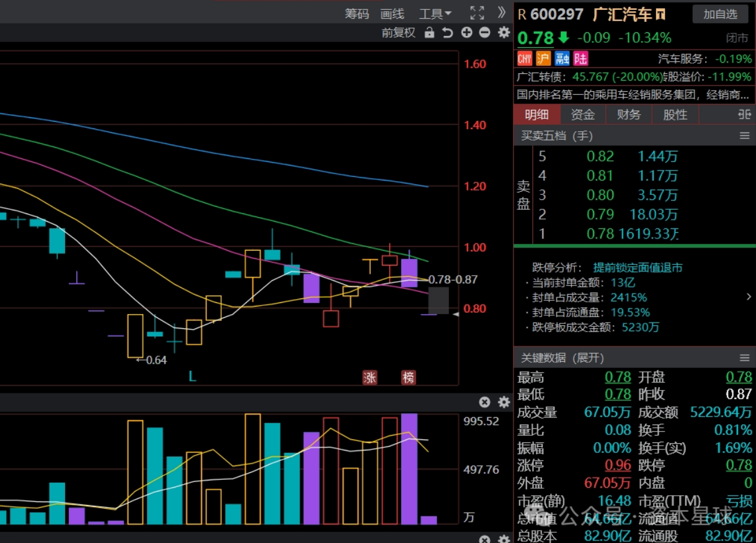756x543 pixels.
Task: Toggle the chart lock icon beside 前复权
Action: click(x=429, y=33)
